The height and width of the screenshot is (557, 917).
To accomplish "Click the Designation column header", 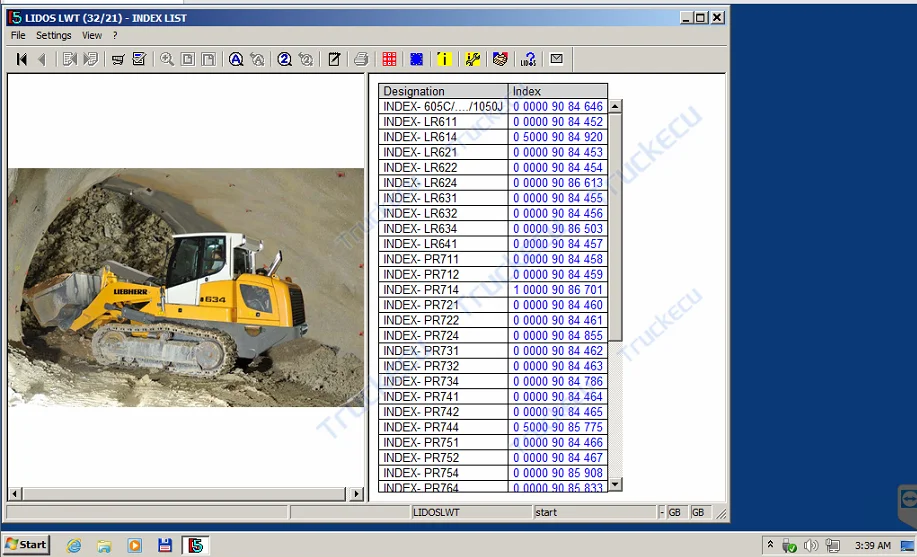I will point(443,91).
